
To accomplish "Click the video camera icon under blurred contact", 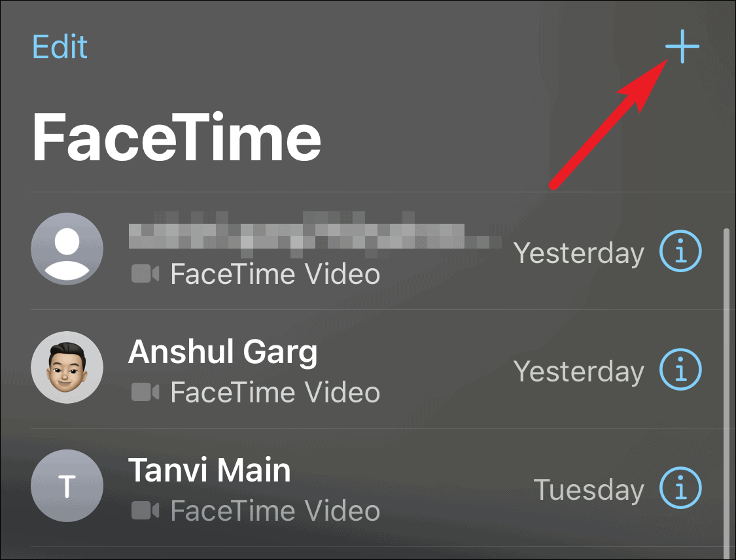I will tap(145, 273).
